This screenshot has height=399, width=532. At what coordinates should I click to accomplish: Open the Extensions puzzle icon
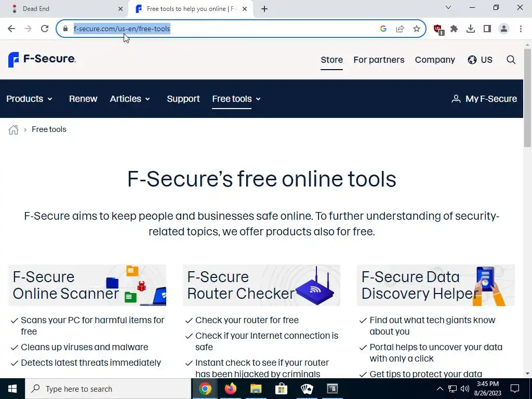[454, 29]
